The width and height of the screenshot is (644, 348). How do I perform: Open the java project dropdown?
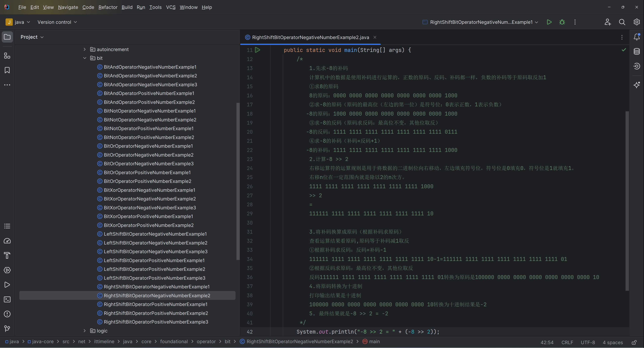click(x=18, y=22)
